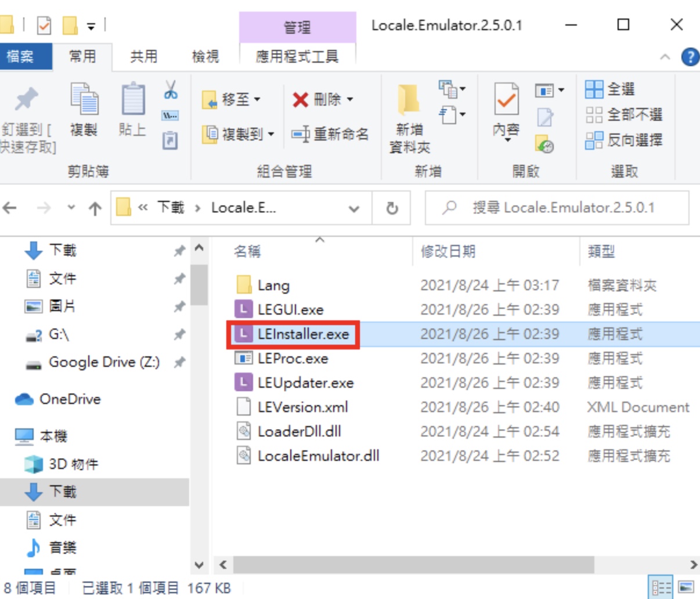Expand address bar history dropdown

pos(354,208)
